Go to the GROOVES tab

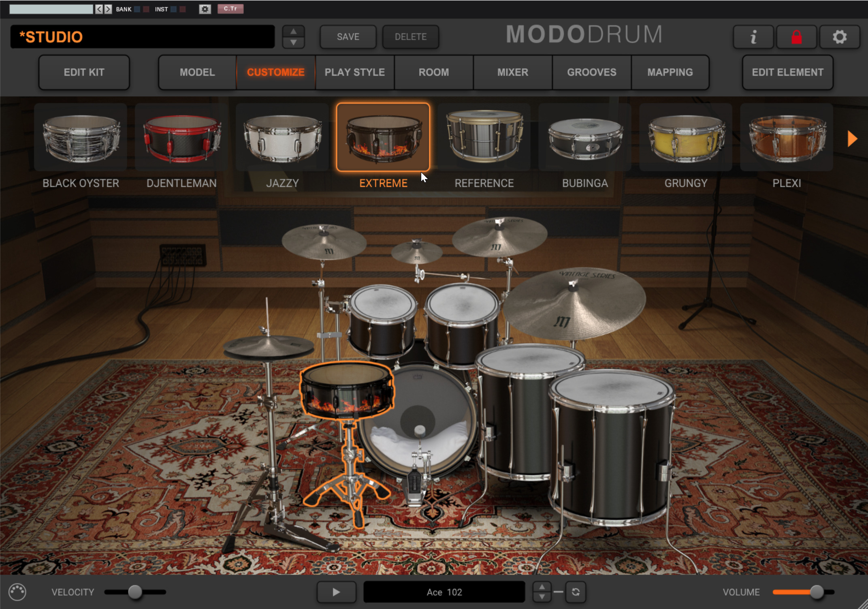coord(592,72)
